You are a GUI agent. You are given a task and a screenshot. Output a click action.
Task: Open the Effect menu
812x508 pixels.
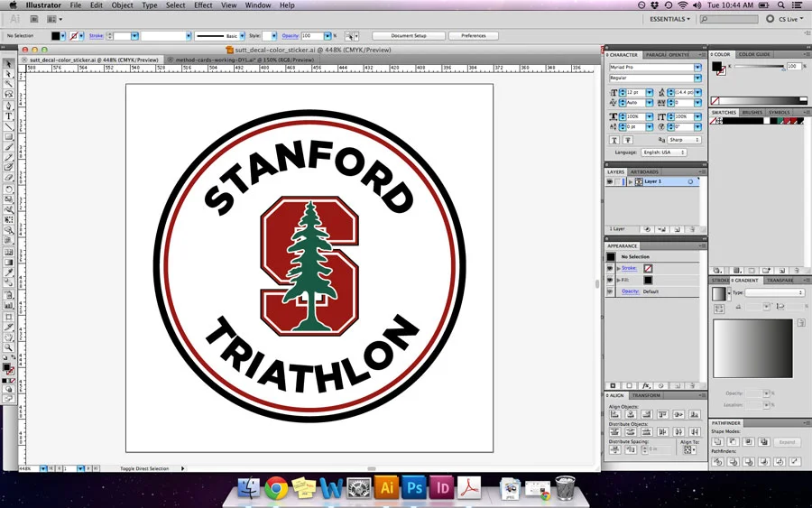pyautogui.click(x=203, y=5)
